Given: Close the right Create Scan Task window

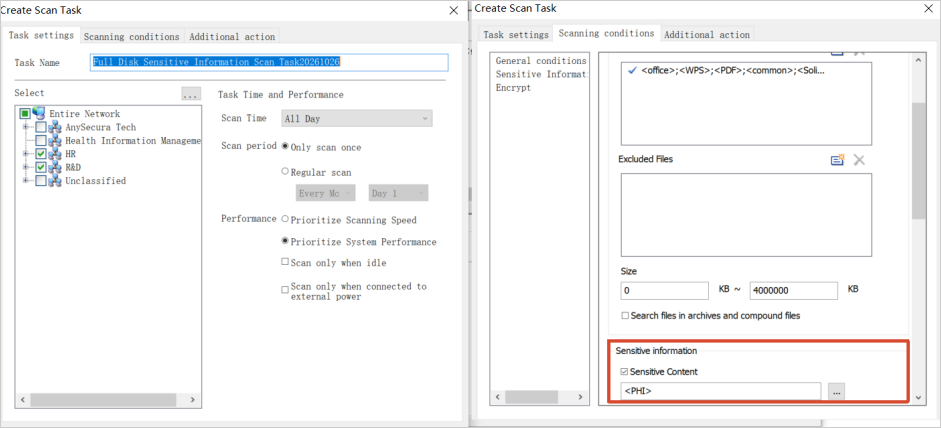Looking at the screenshot, I should point(929,9).
